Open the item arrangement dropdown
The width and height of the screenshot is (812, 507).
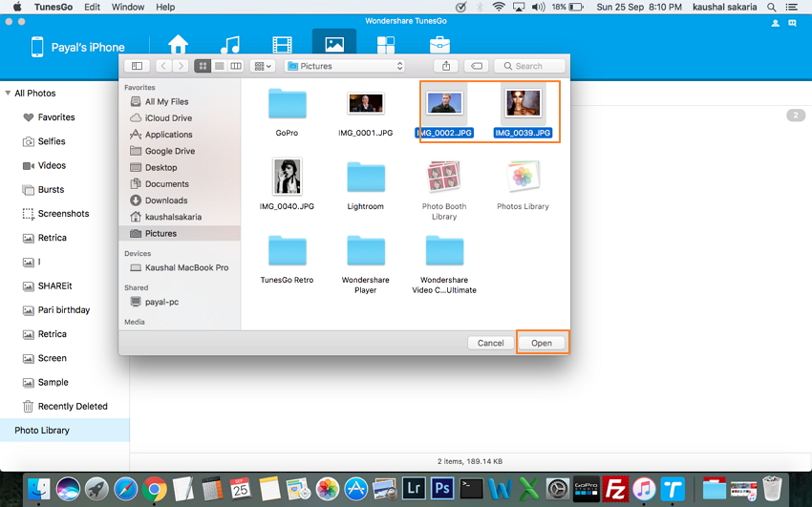262,66
